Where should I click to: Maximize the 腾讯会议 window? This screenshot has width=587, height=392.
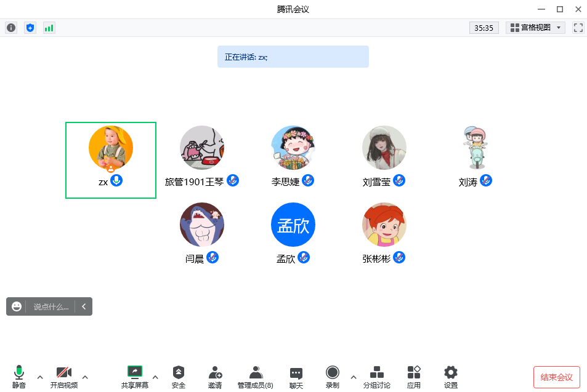(560, 9)
